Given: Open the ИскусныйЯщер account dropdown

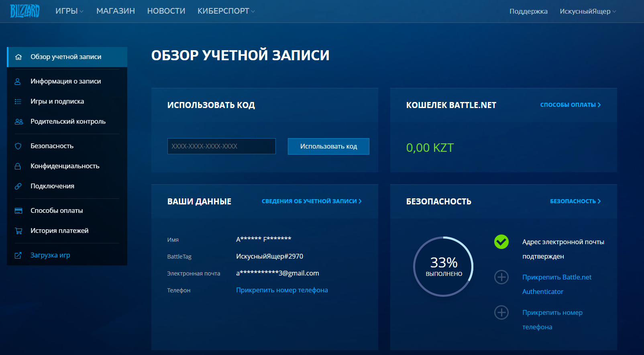Looking at the screenshot, I should (x=588, y=11).
